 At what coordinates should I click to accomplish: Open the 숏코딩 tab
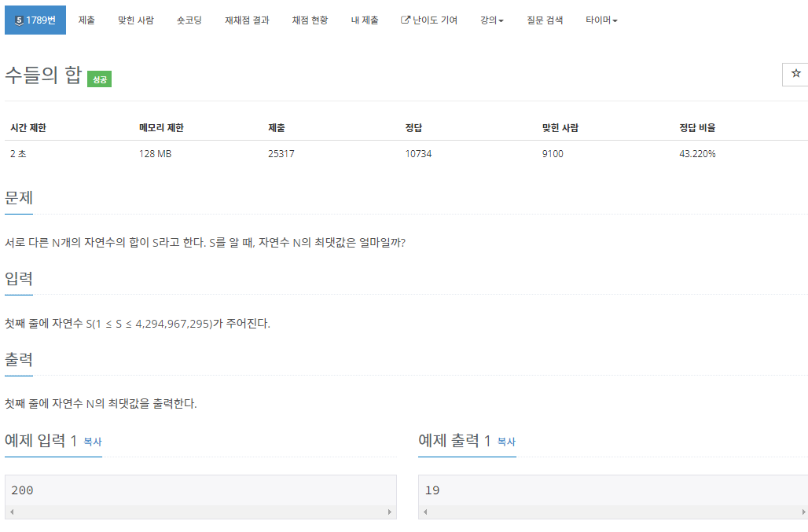tap(189, 20)
